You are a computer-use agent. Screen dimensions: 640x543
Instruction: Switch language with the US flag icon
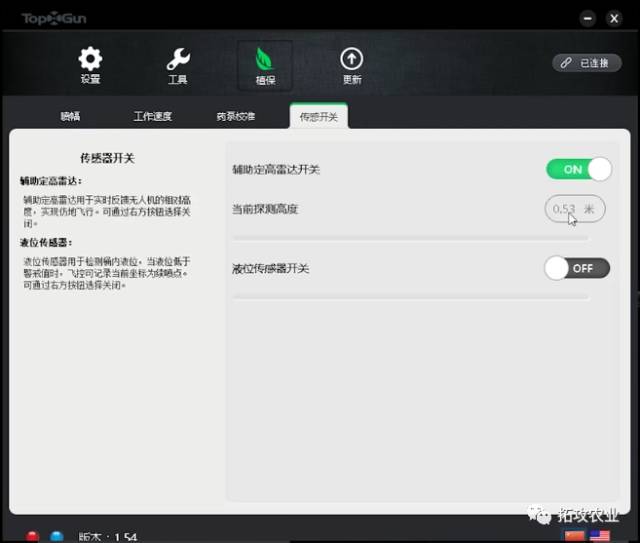point(600,536)
